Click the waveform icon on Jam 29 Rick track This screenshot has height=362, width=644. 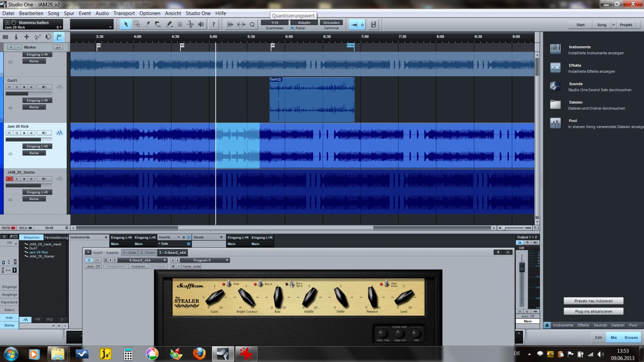[x=59, y=133]
